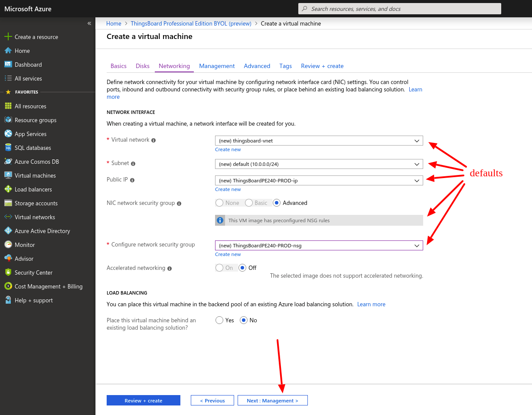Screen dimensions: 532x415
Task: Click the Create a resource plus icon
Action: (x=8, y=37)
